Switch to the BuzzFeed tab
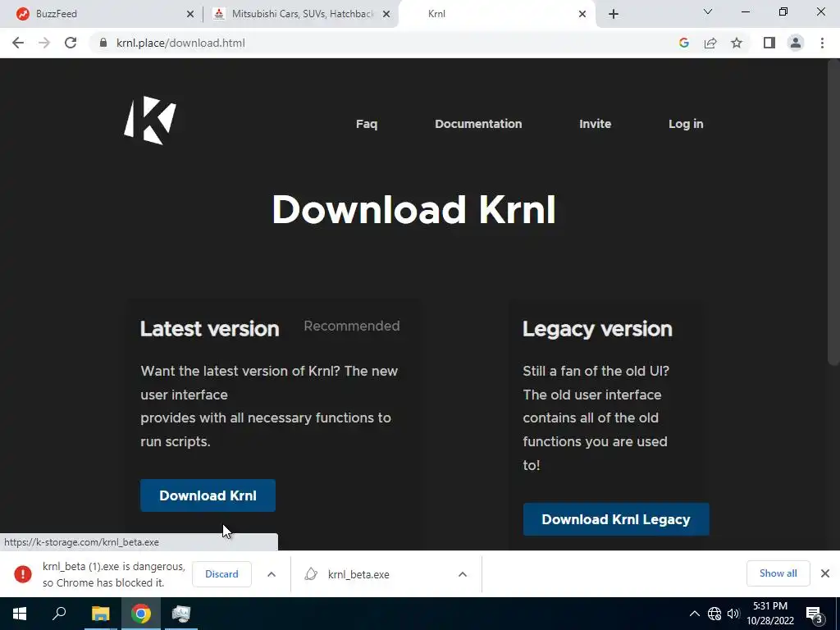Viewport: 840px width, 630px height. click(x=101, y=14)
